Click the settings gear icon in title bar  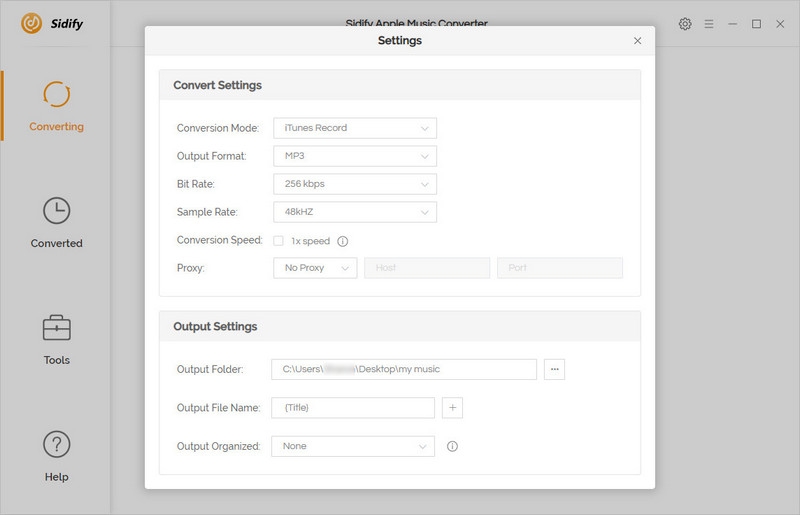point(685,24)
